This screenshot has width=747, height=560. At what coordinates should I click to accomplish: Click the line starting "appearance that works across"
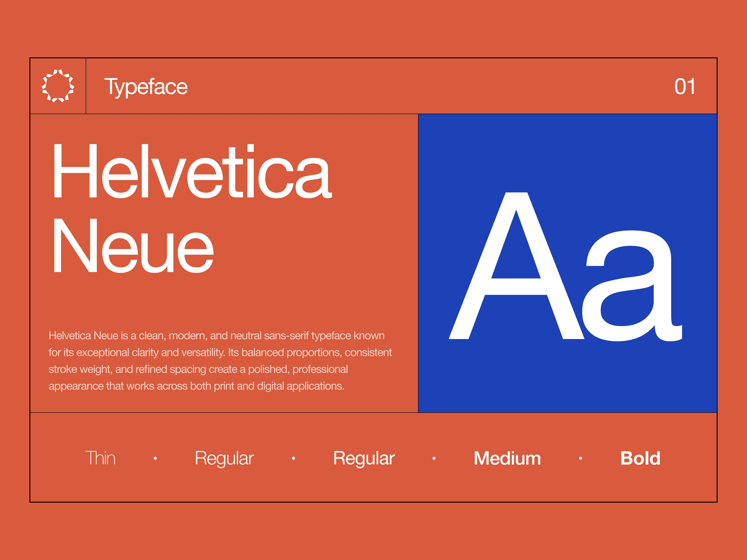[x=197, y=386]
